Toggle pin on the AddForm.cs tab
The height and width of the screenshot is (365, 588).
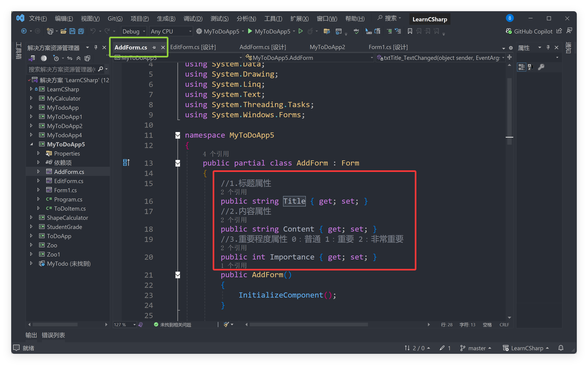[x=154, y=47]
